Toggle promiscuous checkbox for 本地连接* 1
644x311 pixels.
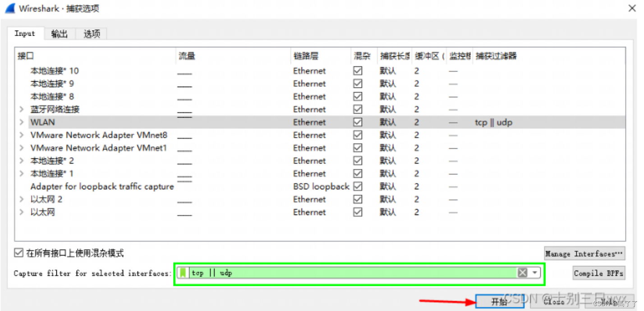358,174
